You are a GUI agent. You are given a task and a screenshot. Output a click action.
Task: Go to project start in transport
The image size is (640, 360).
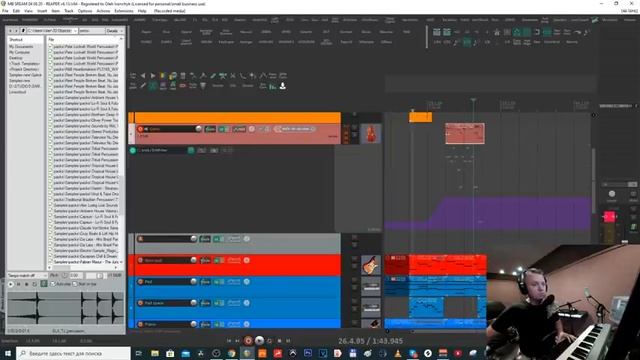[x=229, y=340]
